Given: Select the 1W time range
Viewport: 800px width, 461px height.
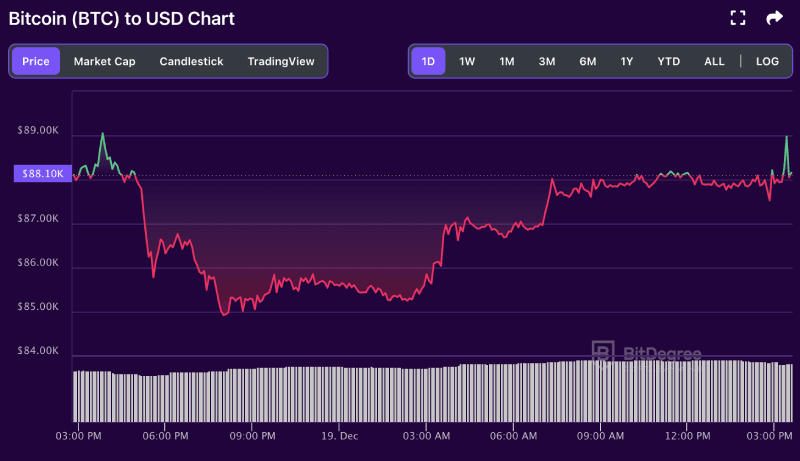Looking at the screenshot, I should point(467,61).
